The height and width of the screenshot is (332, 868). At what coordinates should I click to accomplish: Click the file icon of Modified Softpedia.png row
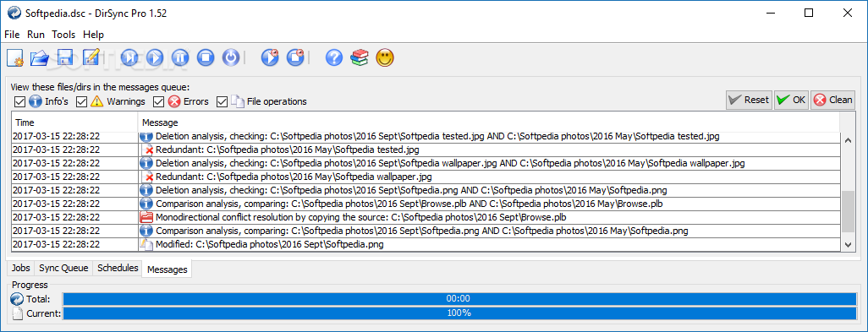146,244
